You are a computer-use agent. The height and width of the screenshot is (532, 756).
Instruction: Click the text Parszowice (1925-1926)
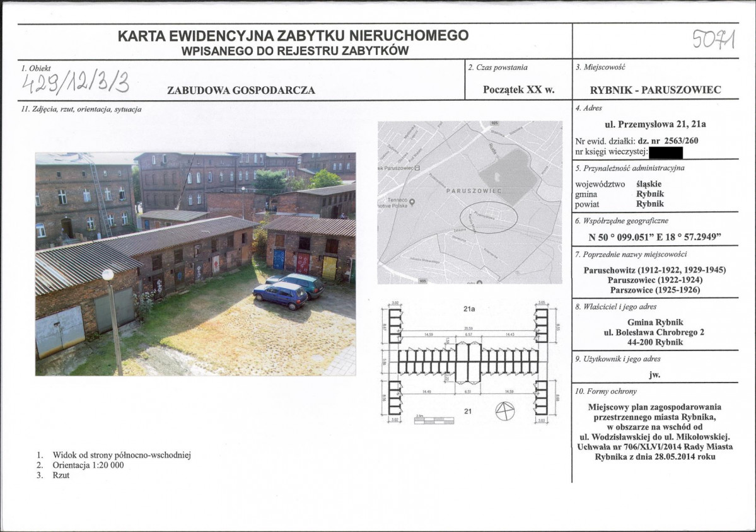(x=655, y=290)
